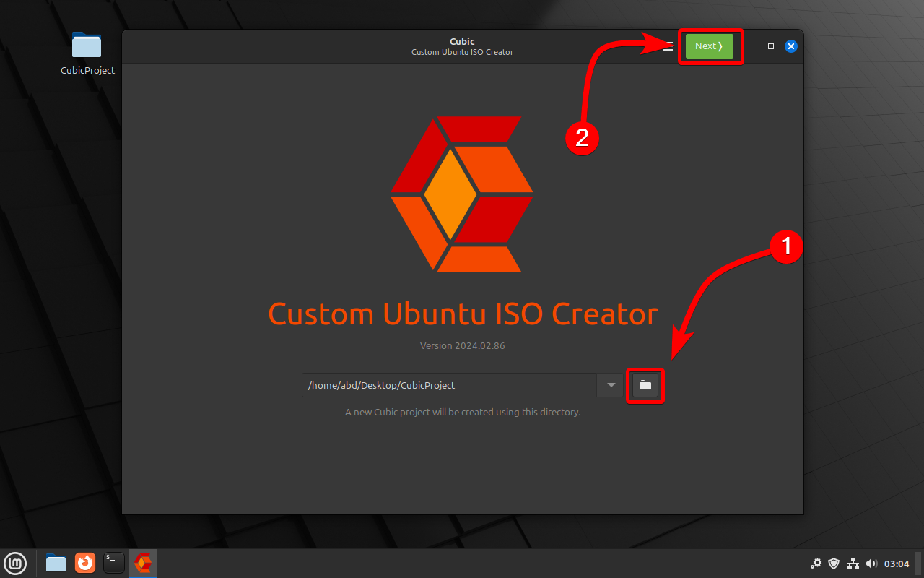
Task: Focus the /home/abd/Desktop/CubicProject path field
Action: pos(450,385)
